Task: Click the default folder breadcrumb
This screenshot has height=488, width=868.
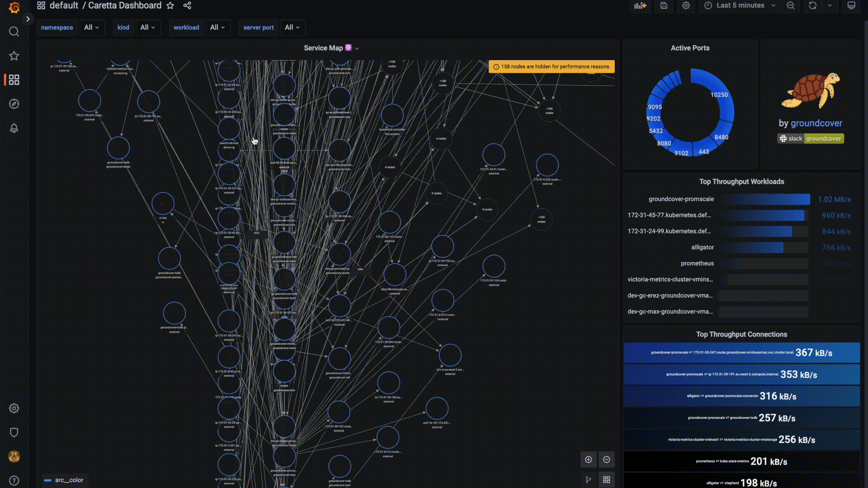Action: [x=64, y=5]
